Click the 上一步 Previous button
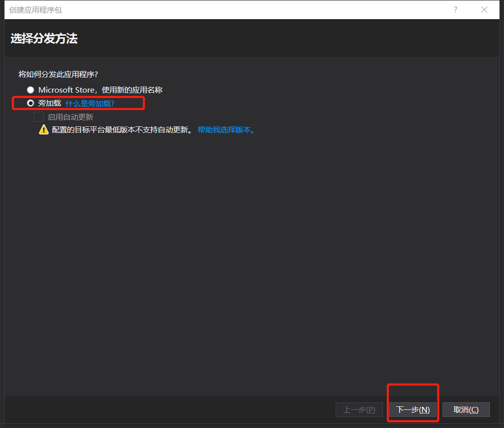 click(x=359, y=409)
